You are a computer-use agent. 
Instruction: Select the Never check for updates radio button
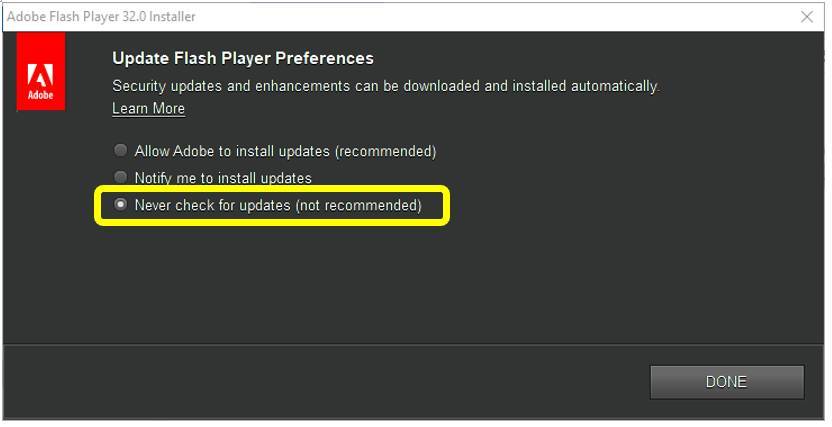(x=121, y=204)
